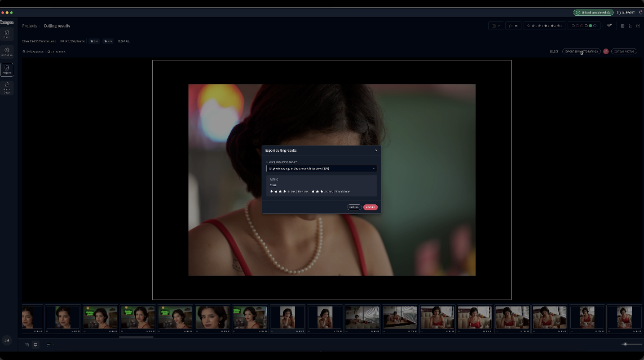Toggle the green color label filter
The image size is (644, 360).
(x=590, y=26)
